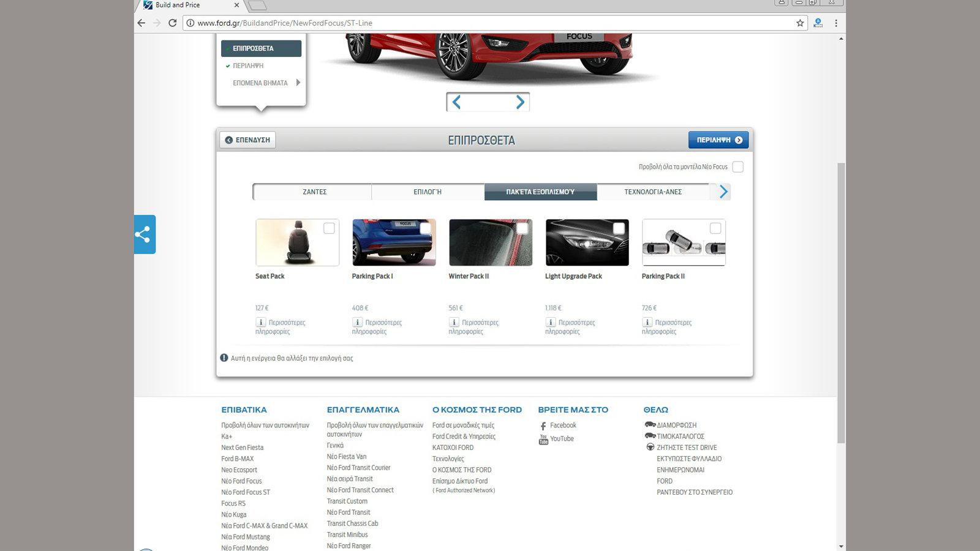Click the steering wheel icon by ΖΗΤΗΣΤΕ TEST DRIVE
This screenshot has height=551, width=980.
click(650, 447)
